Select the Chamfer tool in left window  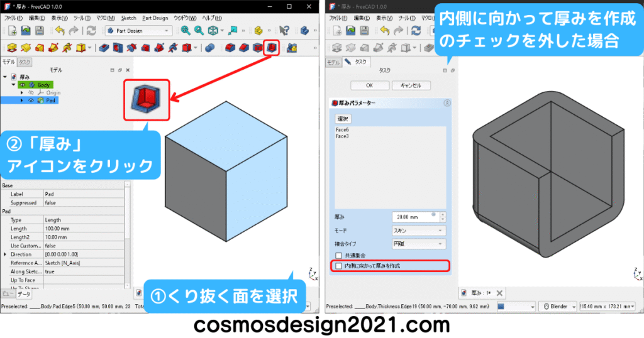(x=244, y=48)
